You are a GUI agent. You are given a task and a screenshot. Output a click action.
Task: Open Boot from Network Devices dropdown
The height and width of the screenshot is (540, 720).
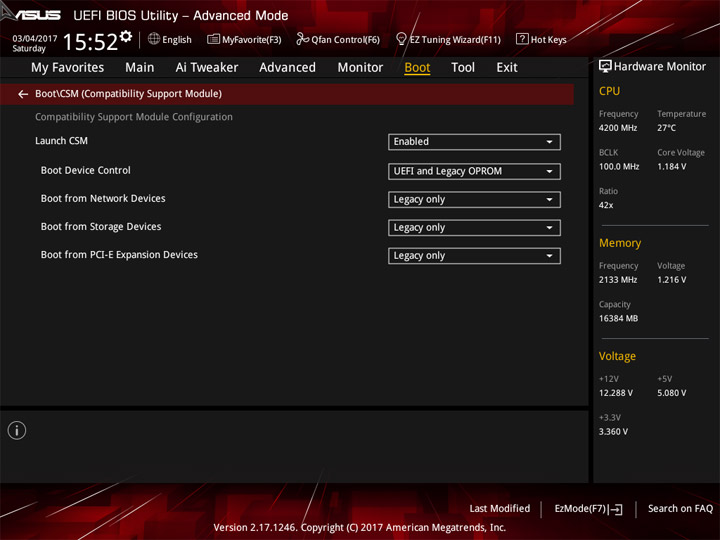coord(474,200)
